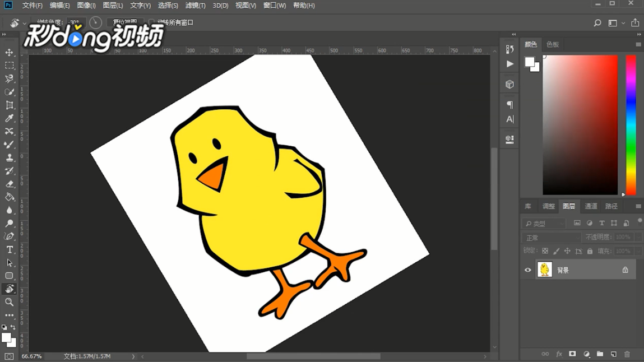
Task: Open the Edit Toolbar three-dots menu
Action: tap(10, 315)
